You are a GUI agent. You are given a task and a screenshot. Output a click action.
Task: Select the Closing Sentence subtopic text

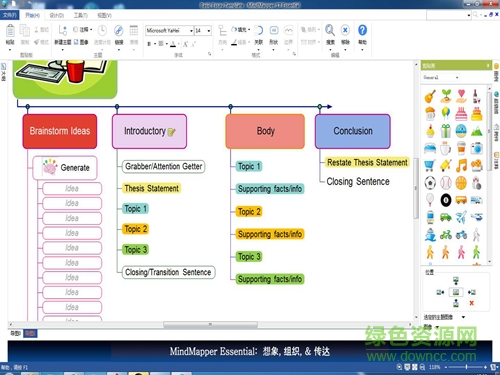pyautogui.click(x=358, y=181)
